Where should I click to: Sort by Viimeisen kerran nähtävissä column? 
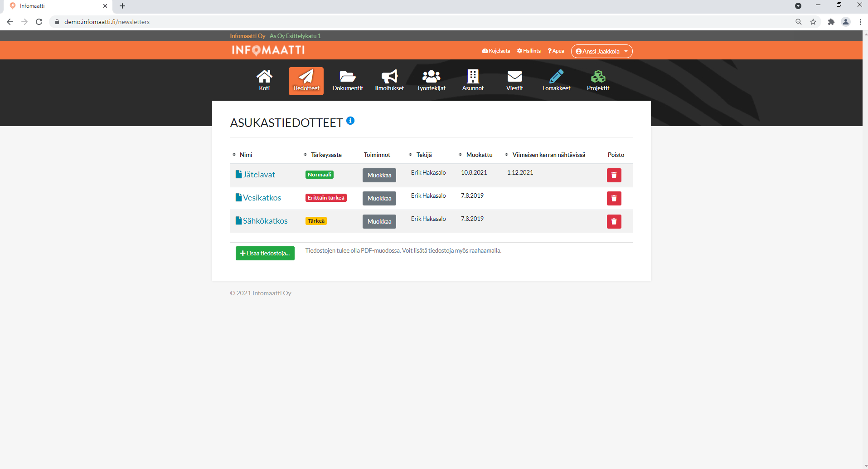coord(545,155)
